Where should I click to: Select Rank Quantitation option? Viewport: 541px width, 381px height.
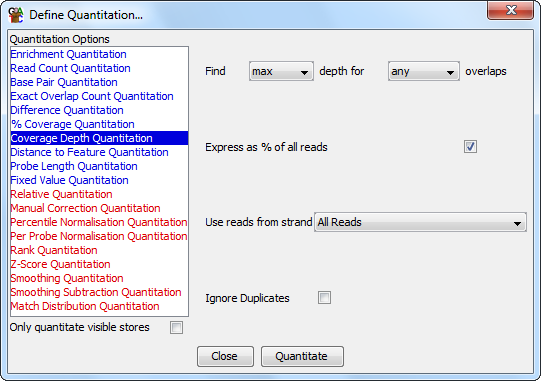[x=99, y=250]
